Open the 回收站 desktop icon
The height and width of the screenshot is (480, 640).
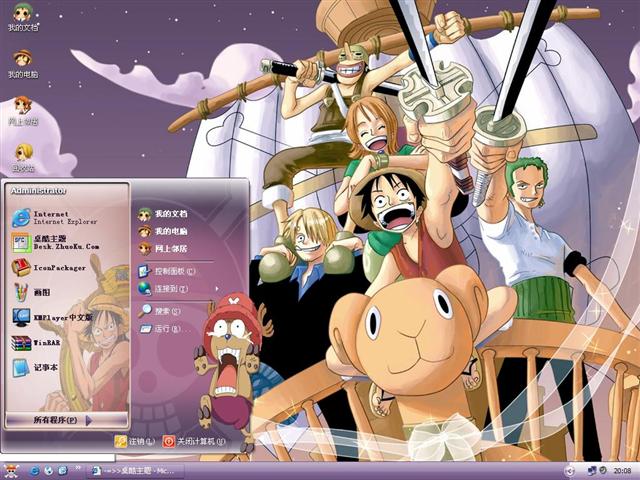point(23,158)
